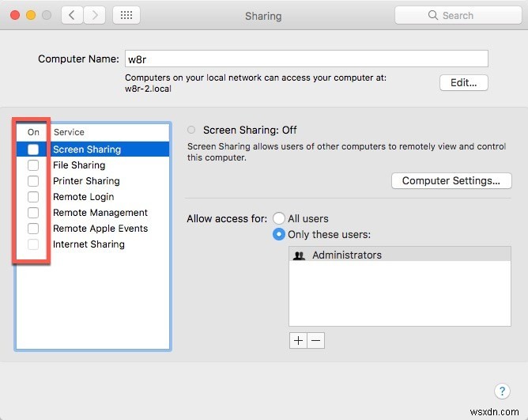This screenshot has width=528, height=420.
Task: Tick the Remote Apple Events checkbox
Action: [33, 229]
